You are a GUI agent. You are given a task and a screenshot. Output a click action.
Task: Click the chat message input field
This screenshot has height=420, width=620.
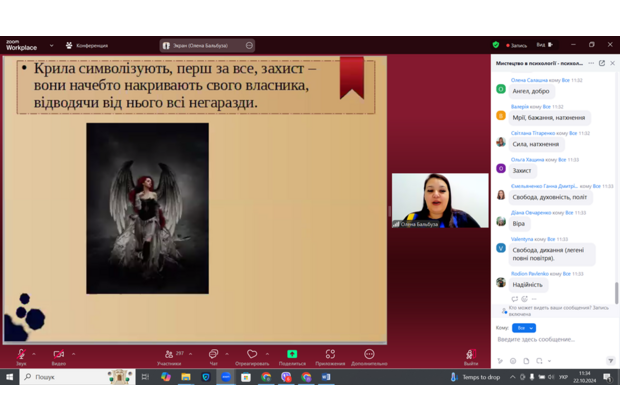tap(550, 340)
